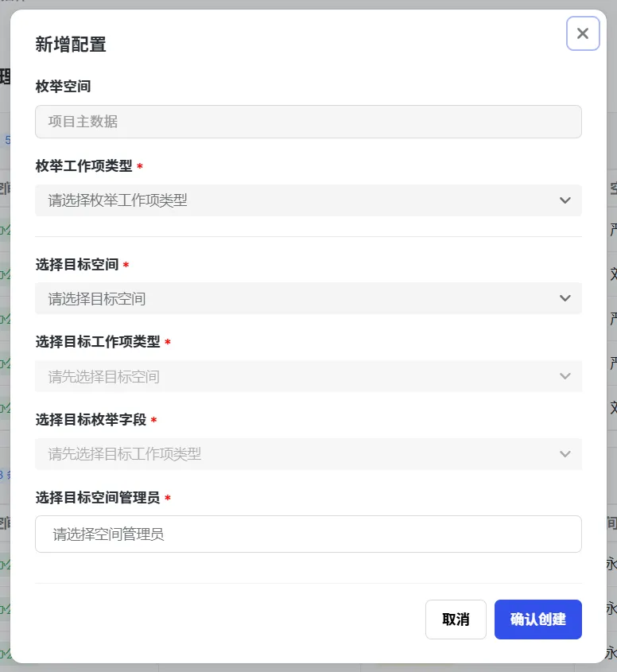Click the 枚举空间 label

coord(63,87)
